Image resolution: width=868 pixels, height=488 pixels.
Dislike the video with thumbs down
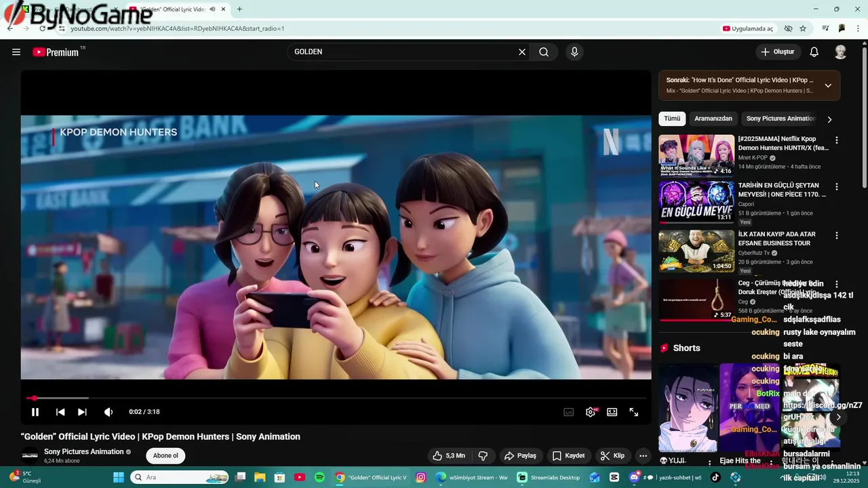(x=483, y=455)
